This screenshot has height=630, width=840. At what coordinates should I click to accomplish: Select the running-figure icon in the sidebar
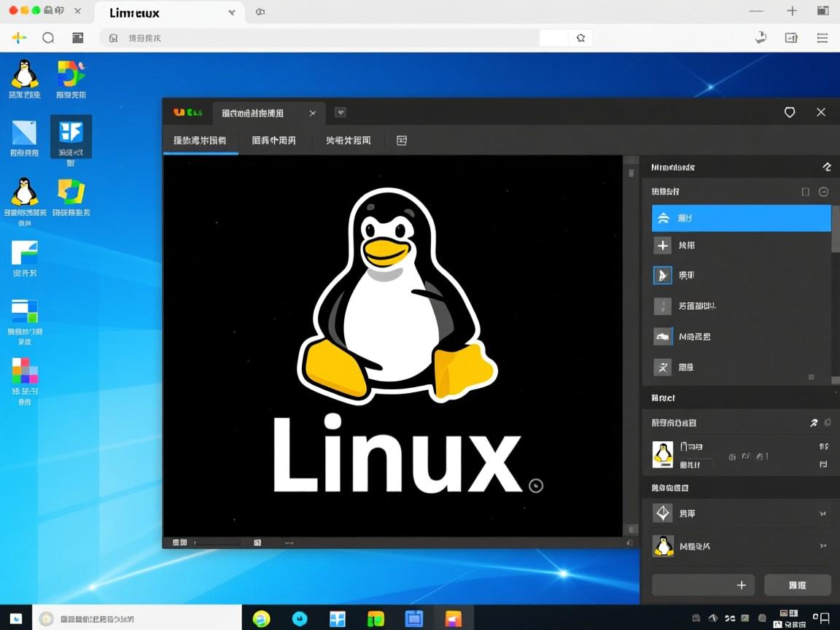[x=663, y=367]
